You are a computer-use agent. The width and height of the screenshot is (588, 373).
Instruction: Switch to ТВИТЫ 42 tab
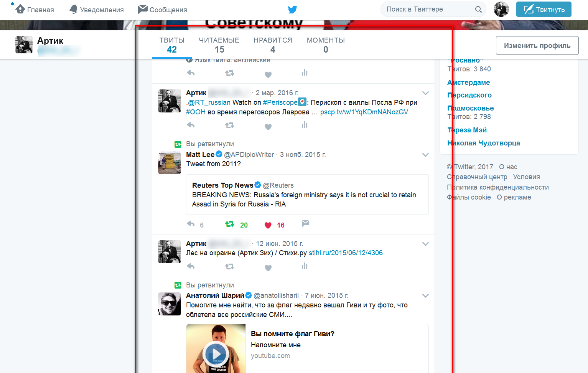tap(172, 45)
